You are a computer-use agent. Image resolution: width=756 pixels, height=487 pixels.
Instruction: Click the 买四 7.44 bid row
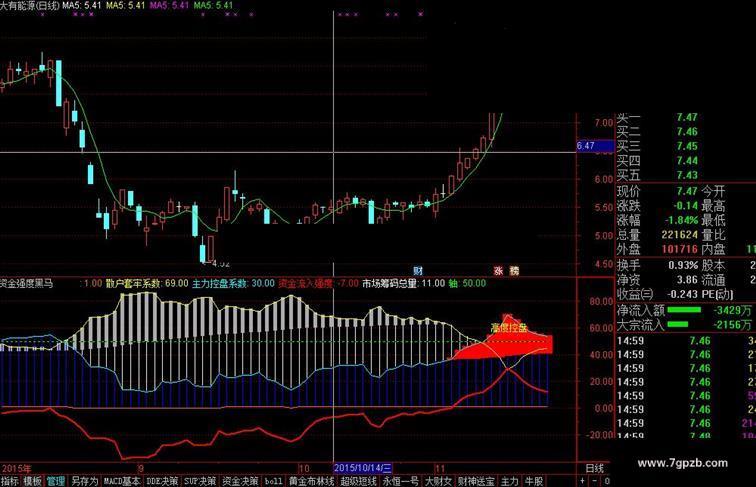657,161
